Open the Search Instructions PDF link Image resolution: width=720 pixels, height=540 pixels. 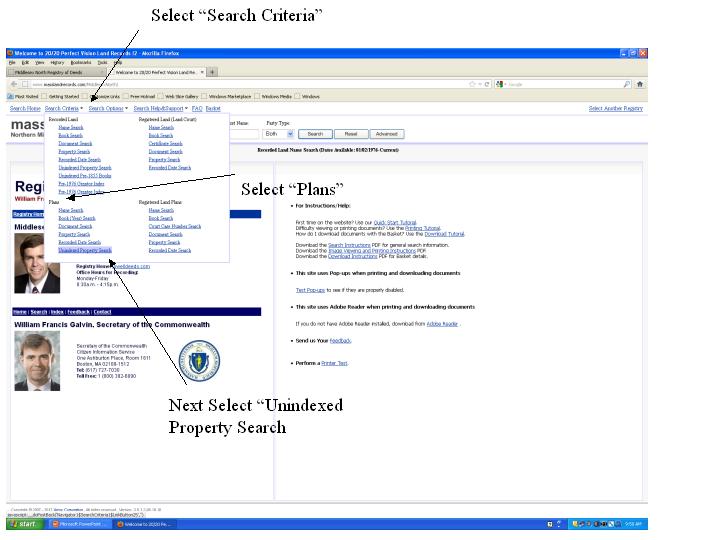click(349, 245)
